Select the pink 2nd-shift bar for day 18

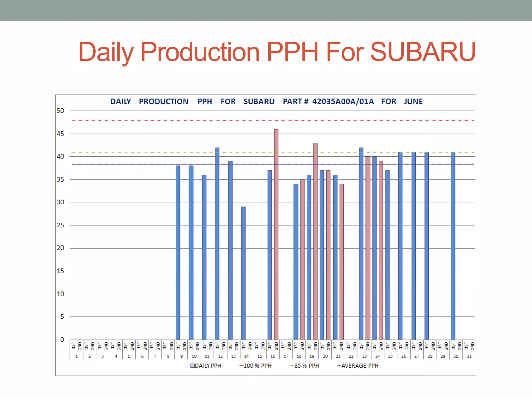pyautogui.click(x=302, y=260)
